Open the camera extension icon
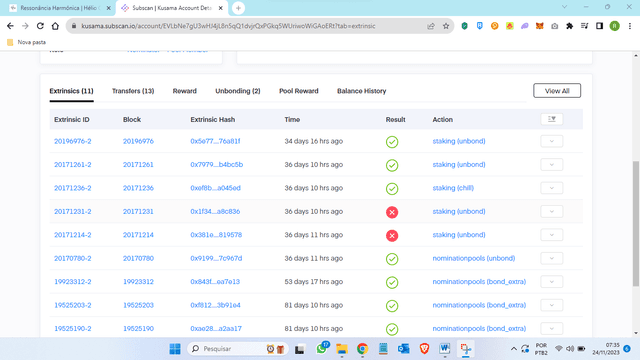The width and height of the screenshot is (640, 360). point(554,26)
